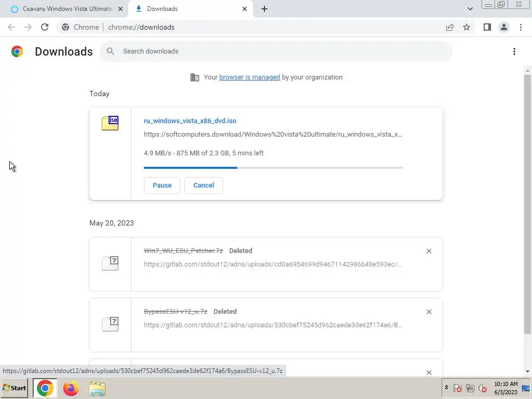Open the profile avatar menu
Image resolution: width=532 pixels, height=399 pixels.
pos(504,27)
